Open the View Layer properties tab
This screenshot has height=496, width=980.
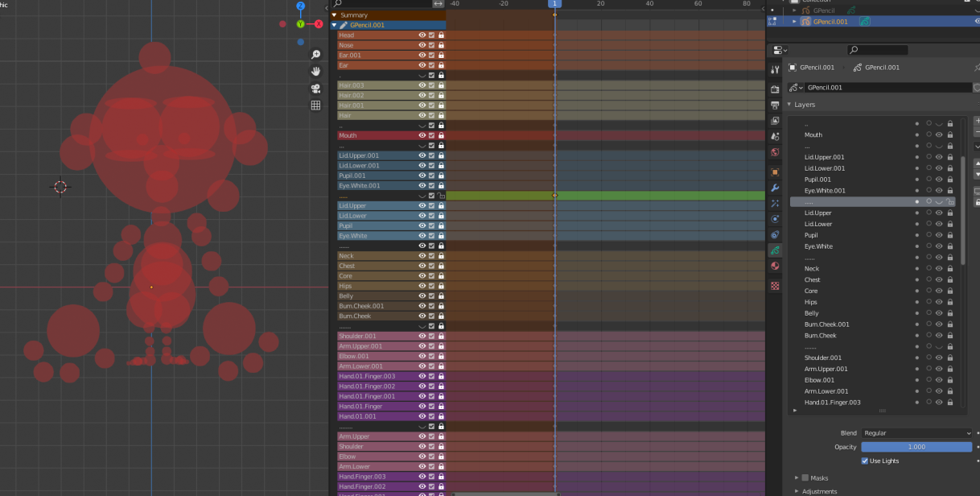775,121
